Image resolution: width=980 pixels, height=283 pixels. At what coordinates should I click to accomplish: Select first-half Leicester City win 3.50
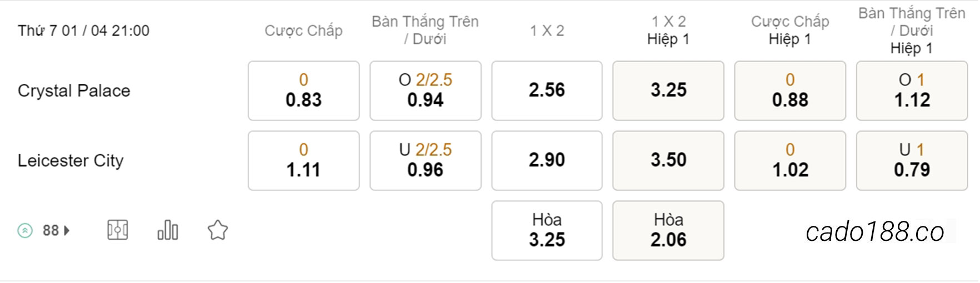pos(668,160)
